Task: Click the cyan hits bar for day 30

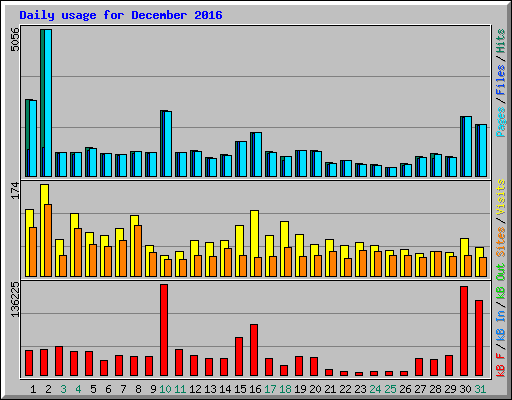Action: click(x=468, y=147)
